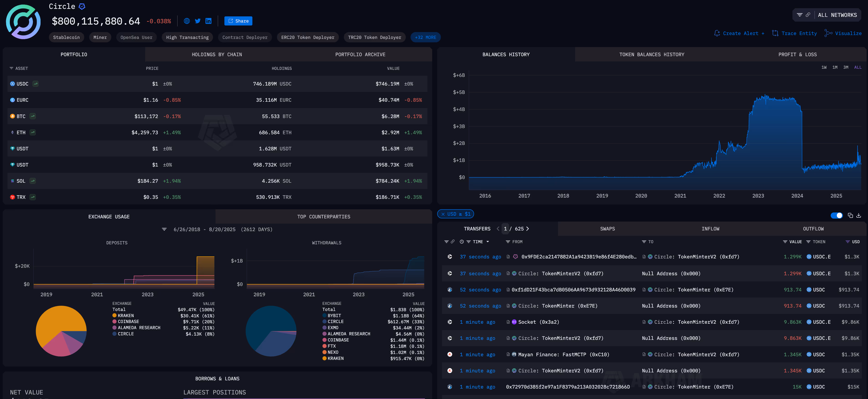This screenshot has width=868, height=399.
Task: Click the Trace Entity icon
Action: [x=775, y=33]
